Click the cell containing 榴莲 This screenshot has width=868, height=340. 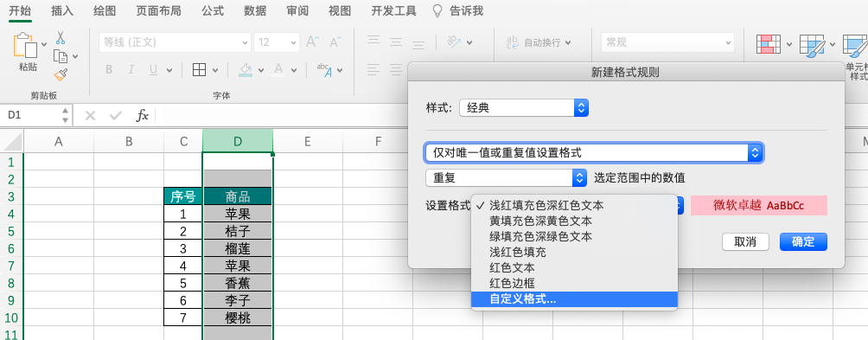point(238,248)
